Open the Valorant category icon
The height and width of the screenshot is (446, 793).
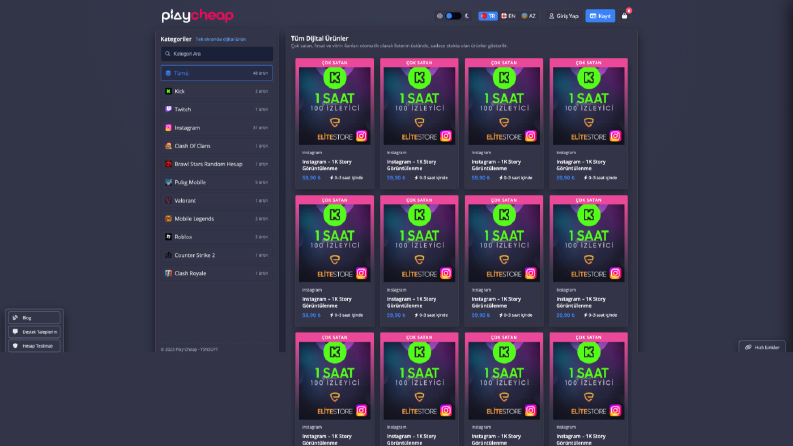[x=168, y=201]
